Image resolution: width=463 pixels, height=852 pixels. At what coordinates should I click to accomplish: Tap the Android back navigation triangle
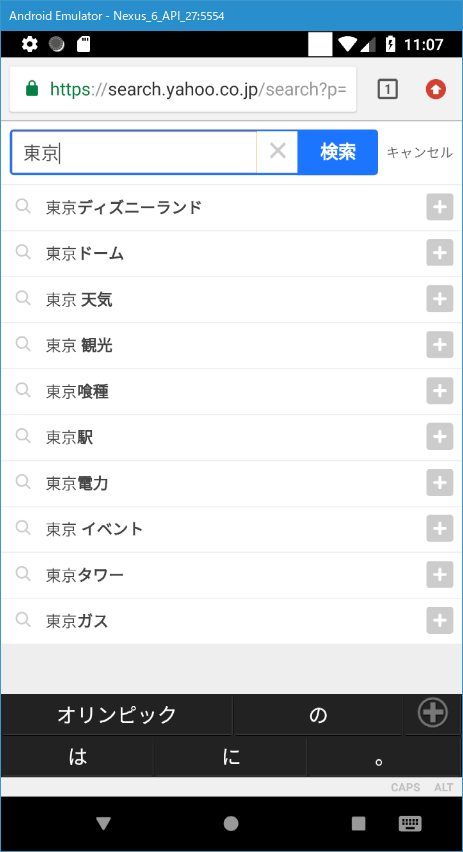pos(103,824)
